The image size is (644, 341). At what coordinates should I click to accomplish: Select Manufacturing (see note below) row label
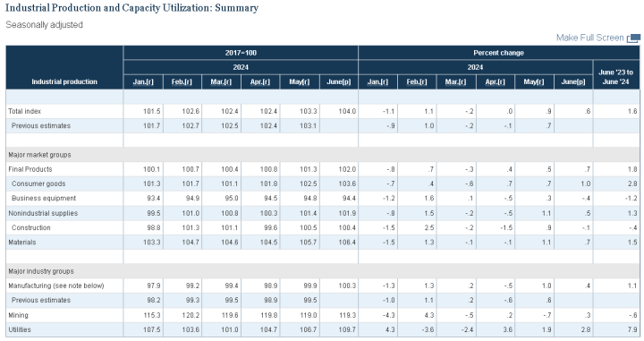click(56, 286)
